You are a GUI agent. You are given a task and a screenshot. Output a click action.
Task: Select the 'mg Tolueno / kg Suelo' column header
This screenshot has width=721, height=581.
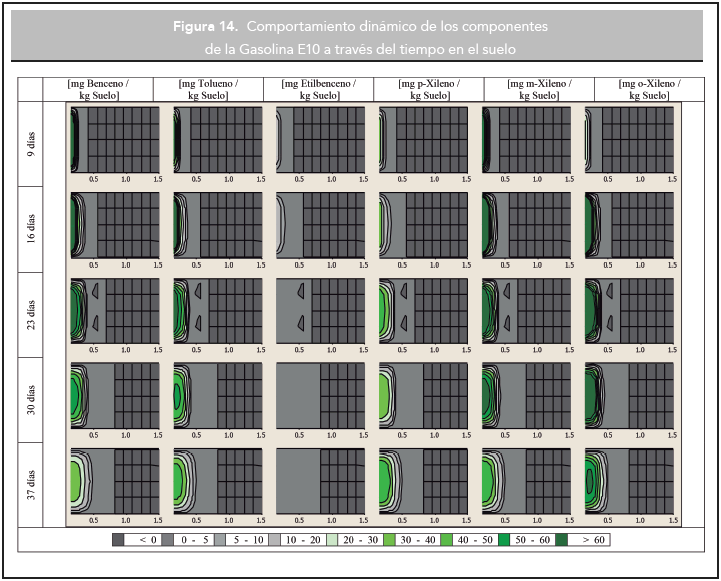[208, 89]
